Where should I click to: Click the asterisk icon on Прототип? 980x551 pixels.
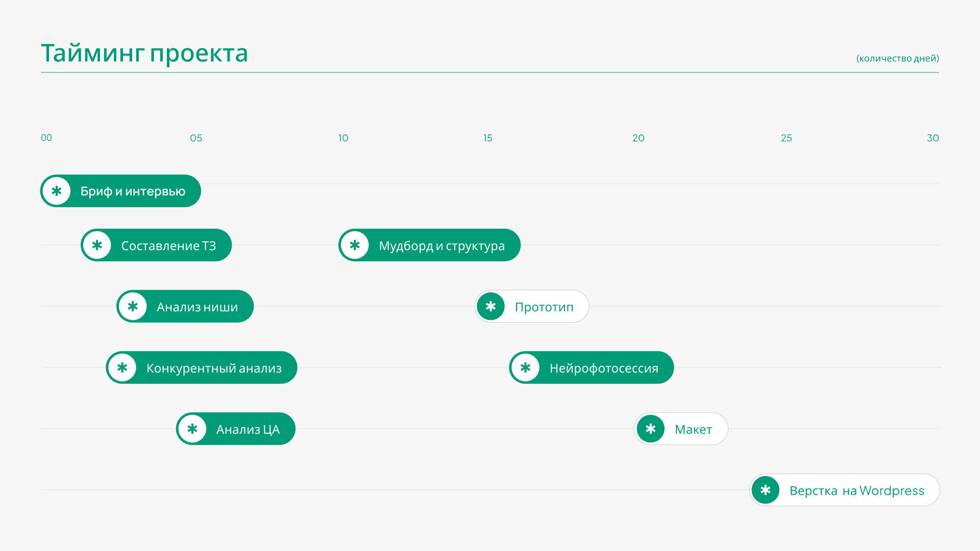(x=491, y=307)
